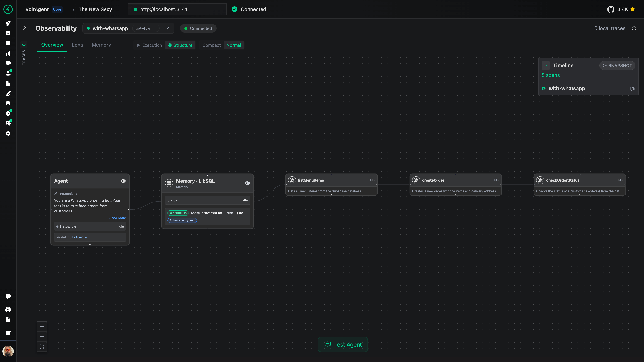Viewport: 644px width, 362px height.
Task: Refresh local traces with the reload icon
Action: pos(634,28)
